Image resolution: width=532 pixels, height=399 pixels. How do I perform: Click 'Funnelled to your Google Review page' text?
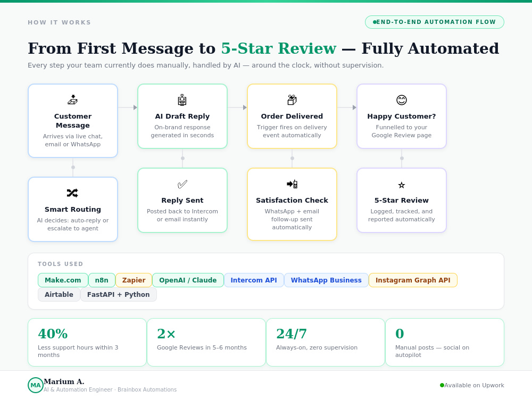tap(401, 131)
